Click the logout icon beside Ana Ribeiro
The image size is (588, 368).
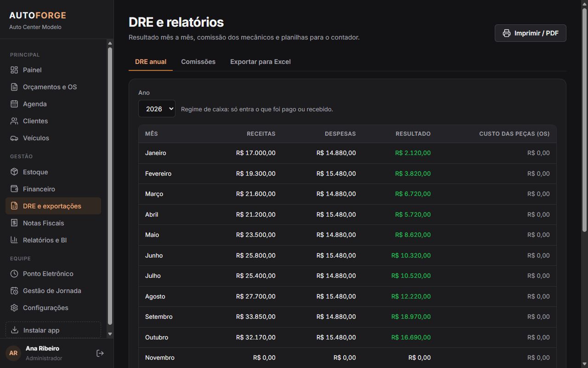(100, 353)
